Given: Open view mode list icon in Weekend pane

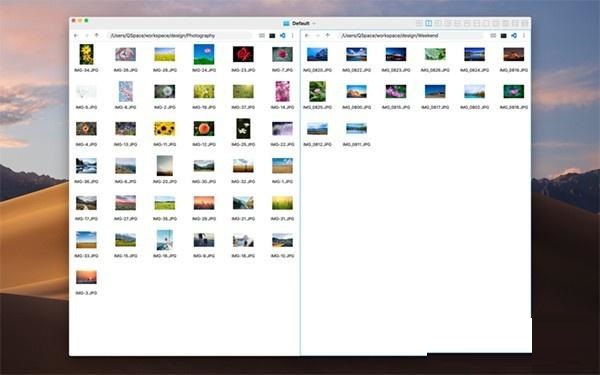Looking at the screenshot, I should [x=493, y=36].
